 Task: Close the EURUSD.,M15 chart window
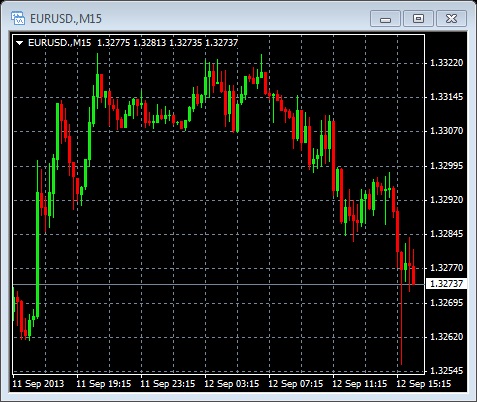click(x=451, y=18)
